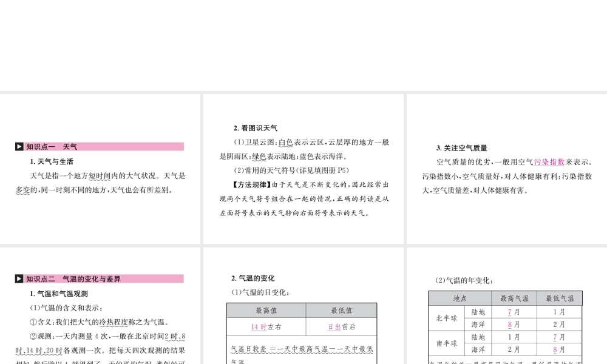Viewport: 607px width, 364px height.
Task: Click the underlined word 白色 in 卫星云图 line
Action: coord(286,143)
